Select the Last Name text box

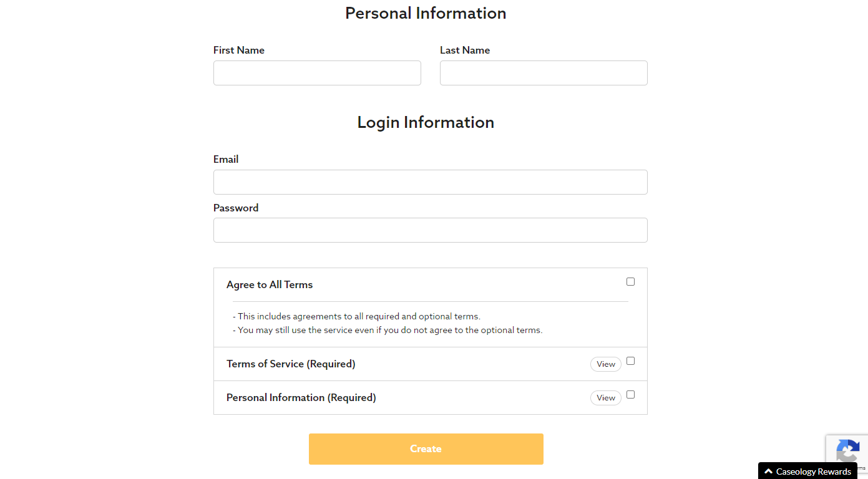click(x=544, y=73)
